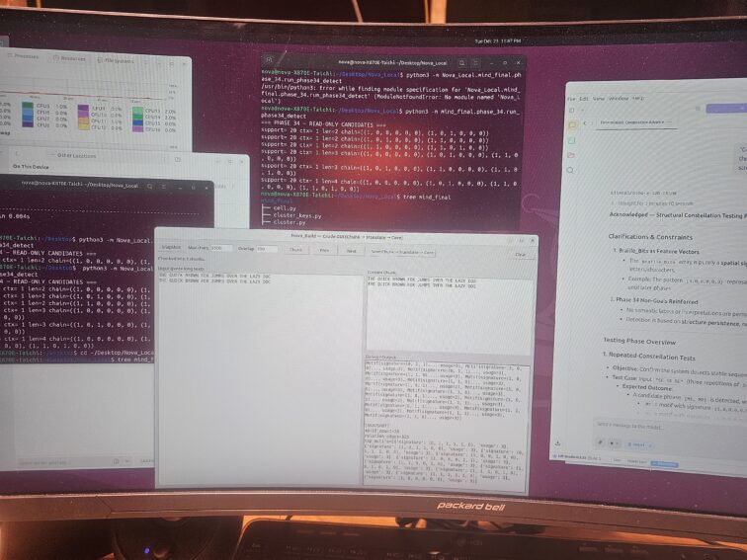Click the Other Locations entry in Files window
Viewport: 747px width, 560px height.
tap(76, 156)
